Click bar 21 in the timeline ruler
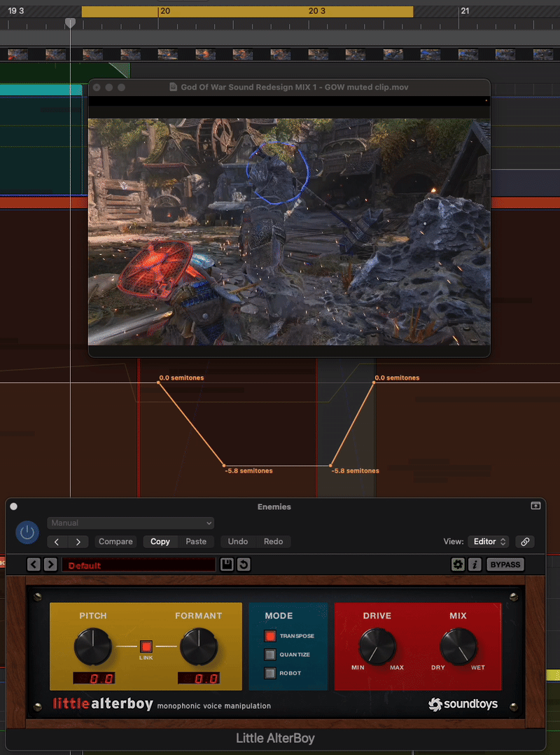Viewport: 560px width, 755px height. click(464, 11)
